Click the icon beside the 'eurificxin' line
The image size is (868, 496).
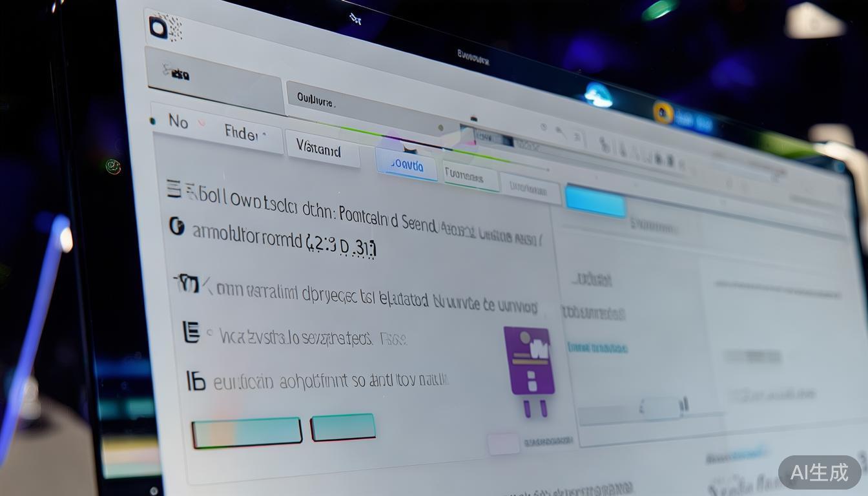click(x=196, y=381)
